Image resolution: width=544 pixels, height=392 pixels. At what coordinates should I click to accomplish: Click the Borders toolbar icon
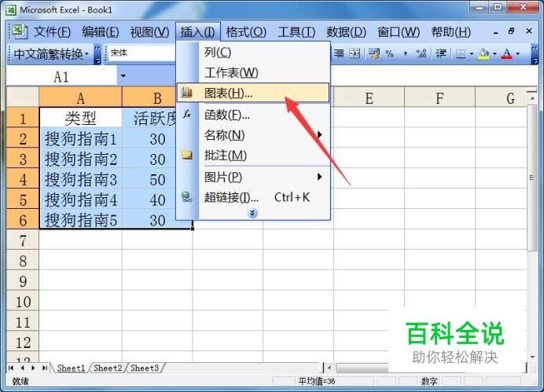point(461,53)
